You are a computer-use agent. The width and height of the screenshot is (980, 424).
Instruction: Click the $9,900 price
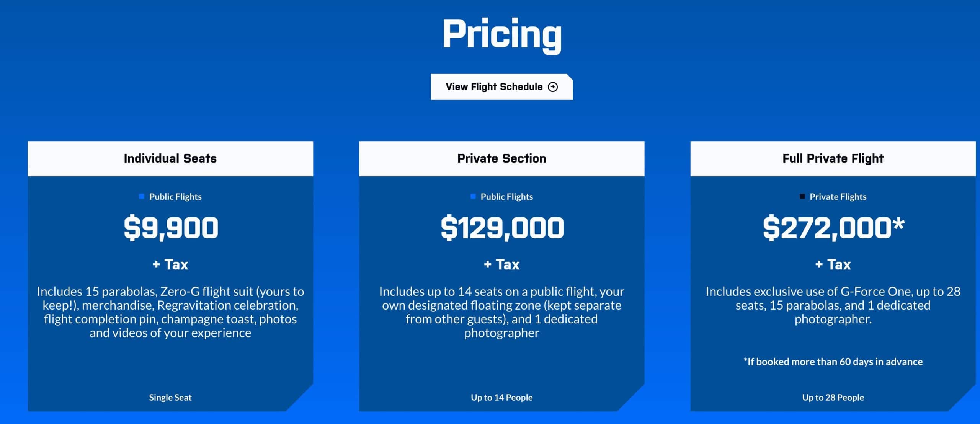pyautogui.click(x=171, y=228)
